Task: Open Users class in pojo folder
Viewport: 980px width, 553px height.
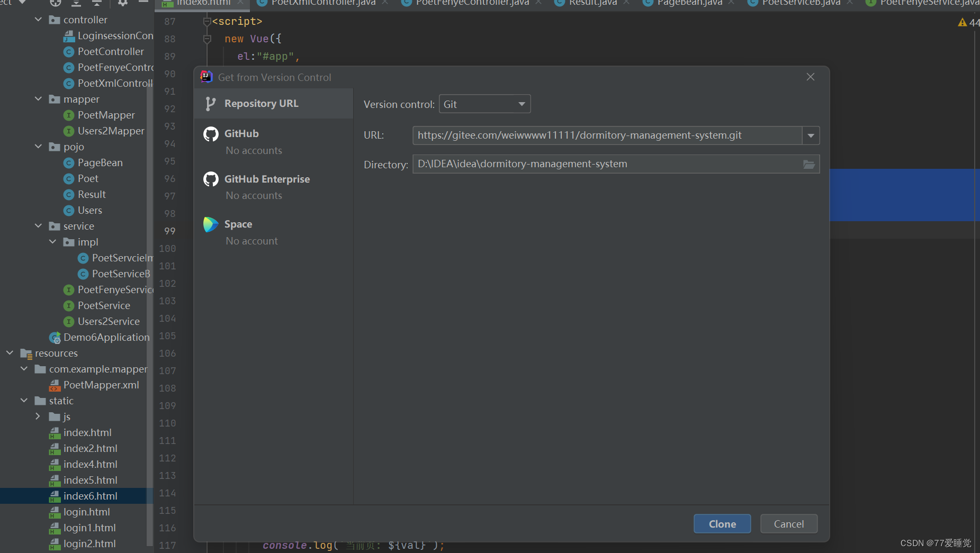Action: coord(83,210)
